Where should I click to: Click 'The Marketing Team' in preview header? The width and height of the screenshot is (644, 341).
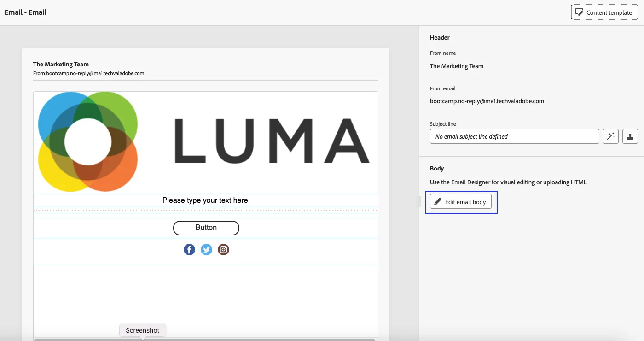pyautogui.click(x=61, y=65)
